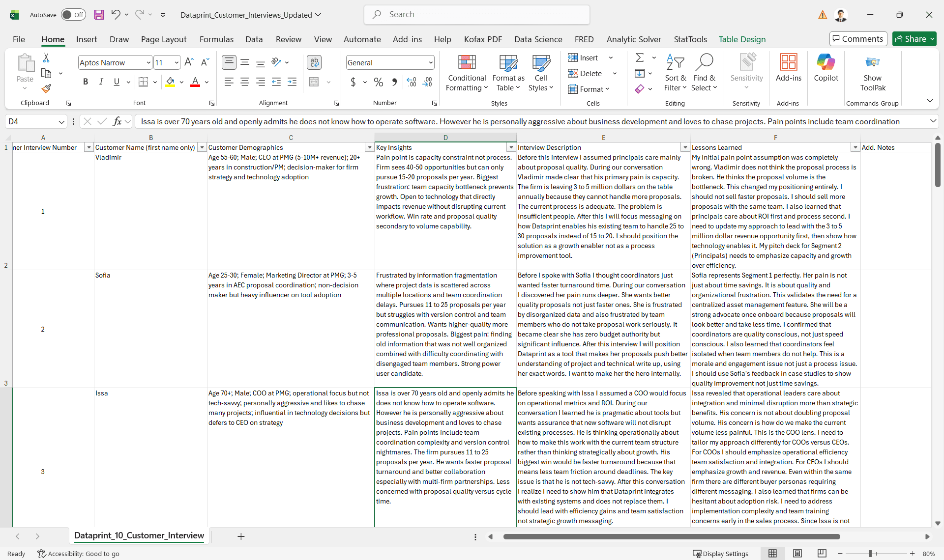Open Lessons Learned filter dropdown

tap(855, 147)
